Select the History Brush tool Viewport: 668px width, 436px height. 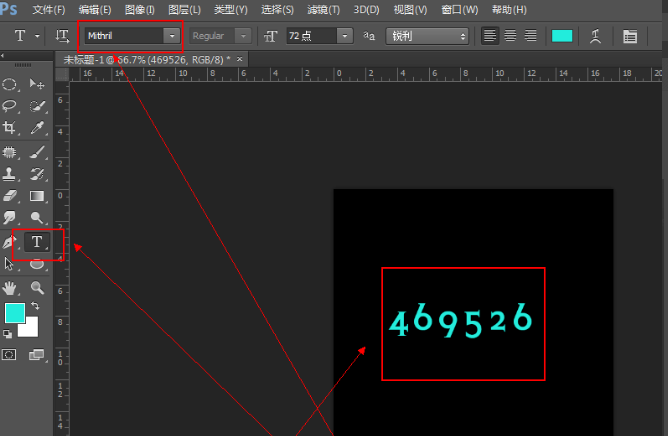[x=37, y=174]
